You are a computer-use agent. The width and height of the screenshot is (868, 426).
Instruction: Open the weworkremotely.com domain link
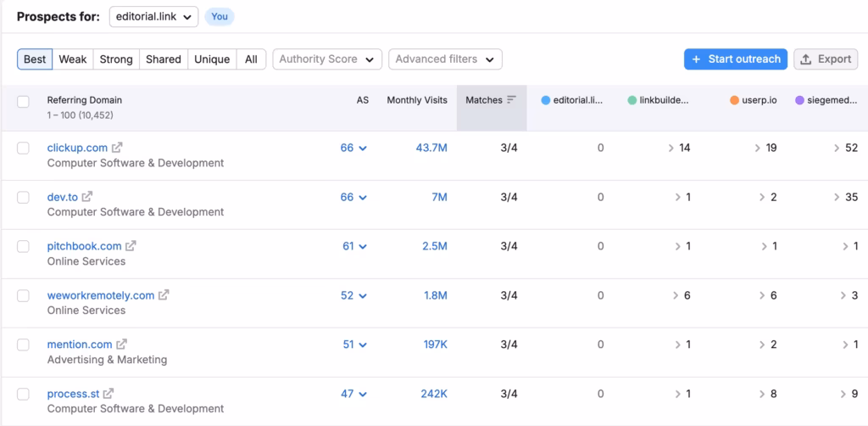(101, 296)
